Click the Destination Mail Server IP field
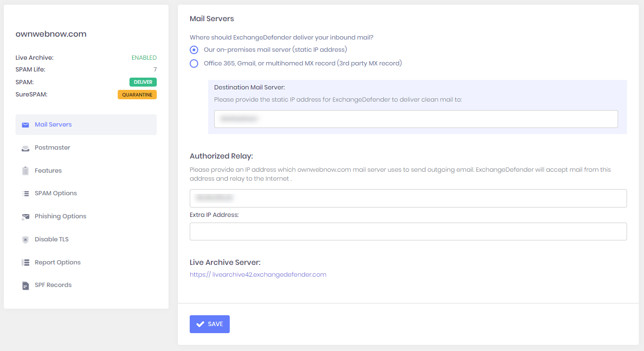 (x=416, y=119)
